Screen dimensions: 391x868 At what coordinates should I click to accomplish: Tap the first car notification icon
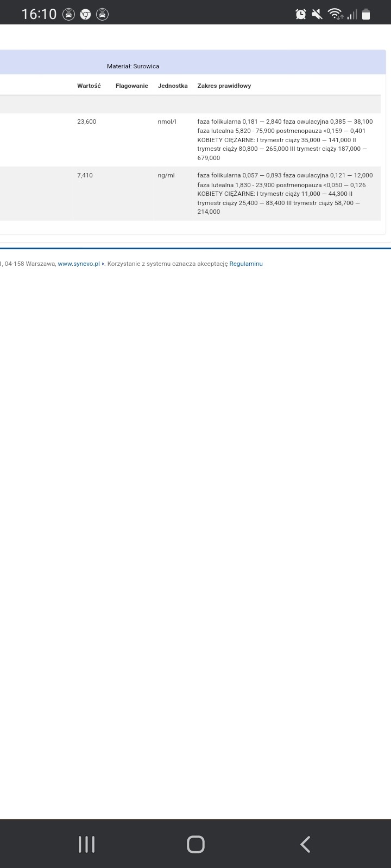coord(68,15)
